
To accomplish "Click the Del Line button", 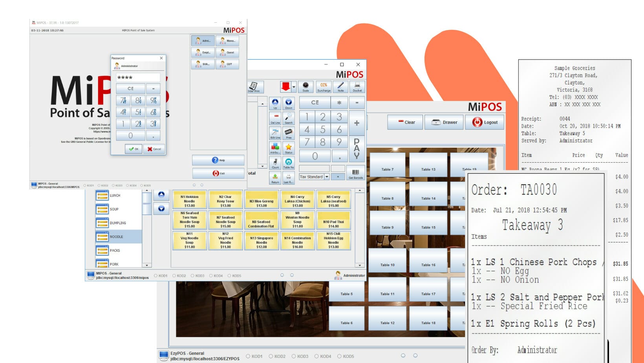I will tap(275, 119).
